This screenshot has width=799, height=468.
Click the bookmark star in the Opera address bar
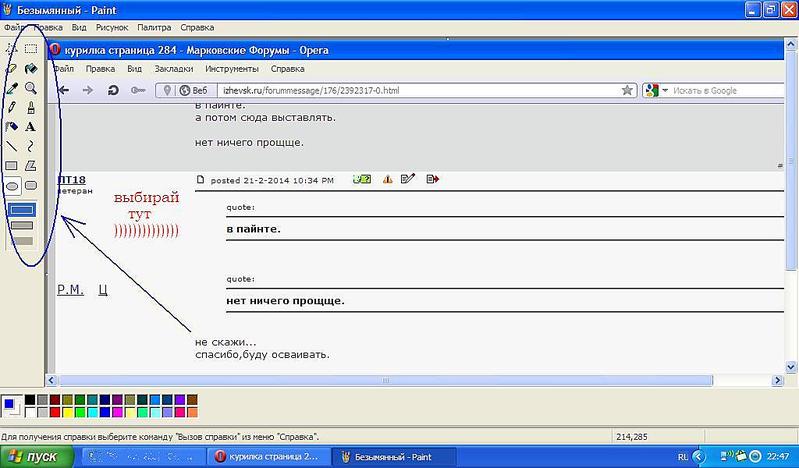[627, 90]
